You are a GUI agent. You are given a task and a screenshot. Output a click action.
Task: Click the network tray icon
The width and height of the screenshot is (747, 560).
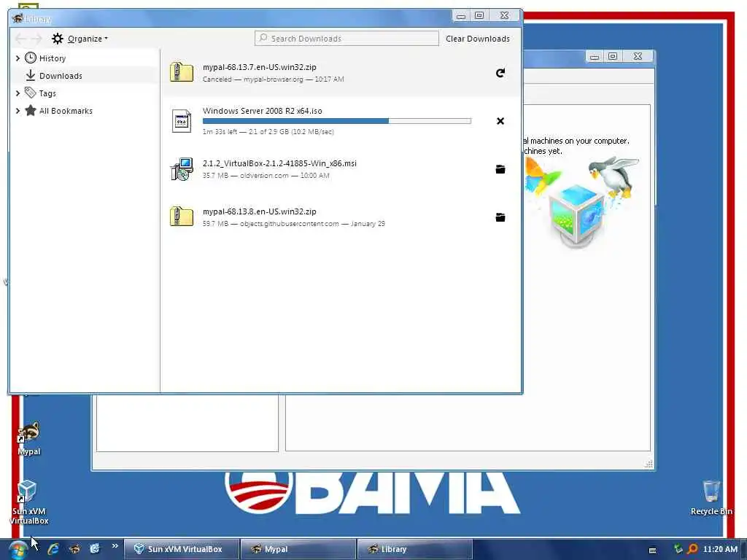(678, 549)
